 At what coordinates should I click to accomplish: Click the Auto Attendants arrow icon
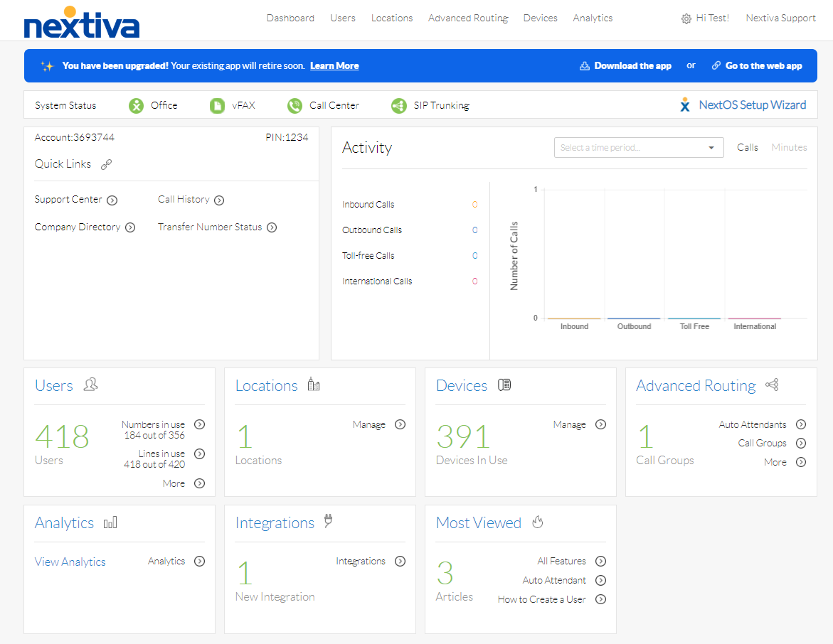[x=800, y=424]
